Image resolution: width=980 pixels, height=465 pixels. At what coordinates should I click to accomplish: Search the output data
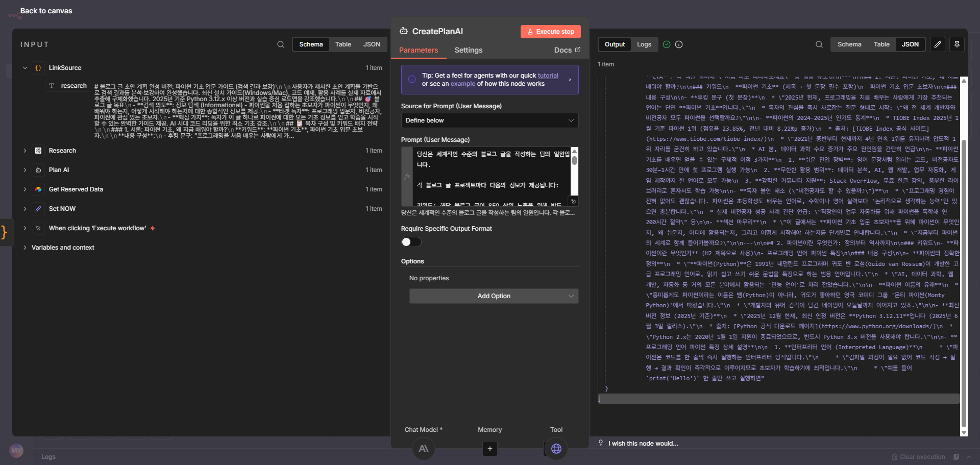tap(819, 44)
